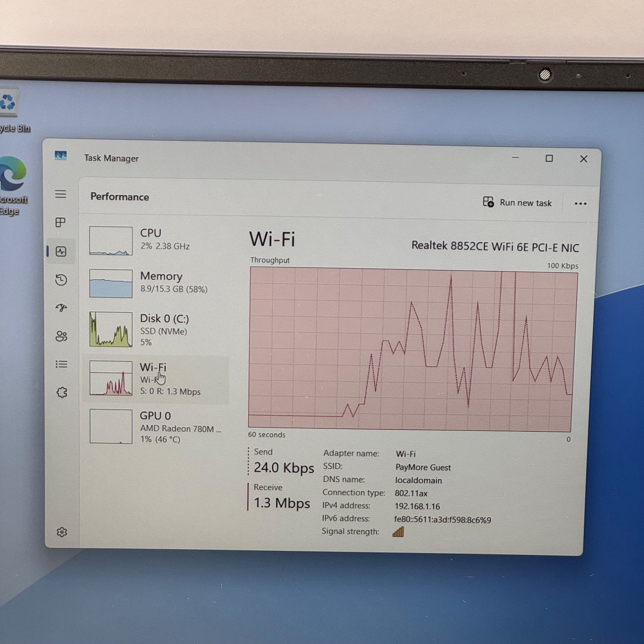Maximize the Task Manager window
644x644 pixels.
coord(549,158)
